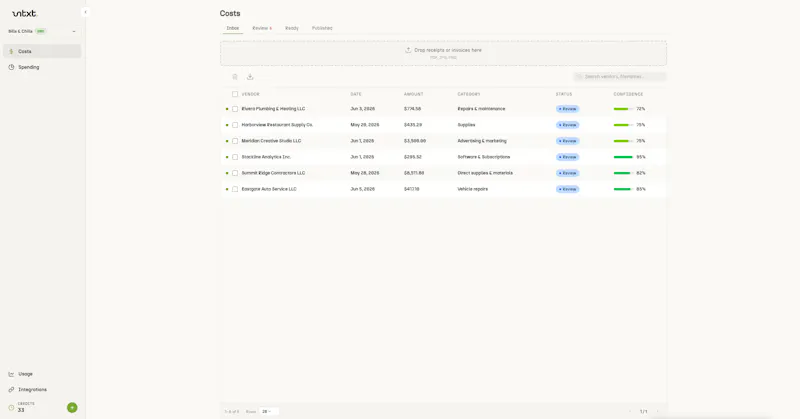This screenshot has width=800, height=419.
Task: Click the trash delete icon above table
Action: coord(235,77)
